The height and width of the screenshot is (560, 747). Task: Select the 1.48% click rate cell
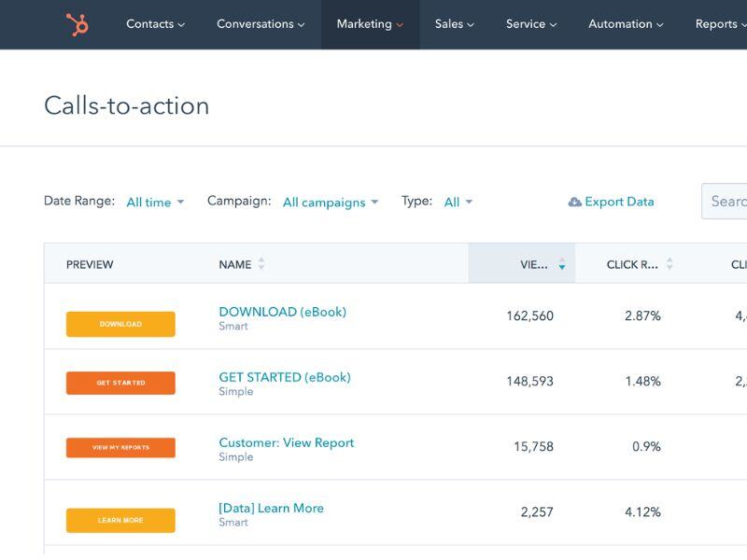642,381
